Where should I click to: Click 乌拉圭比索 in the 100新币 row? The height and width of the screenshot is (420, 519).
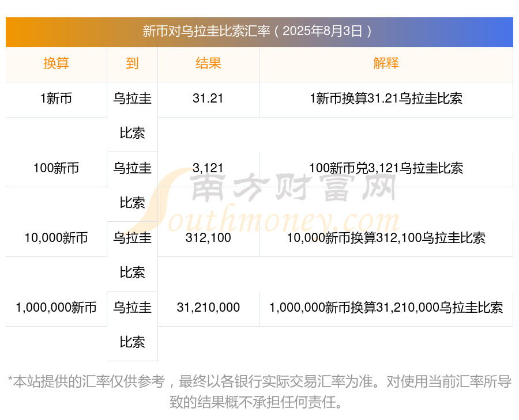[132, 185]
